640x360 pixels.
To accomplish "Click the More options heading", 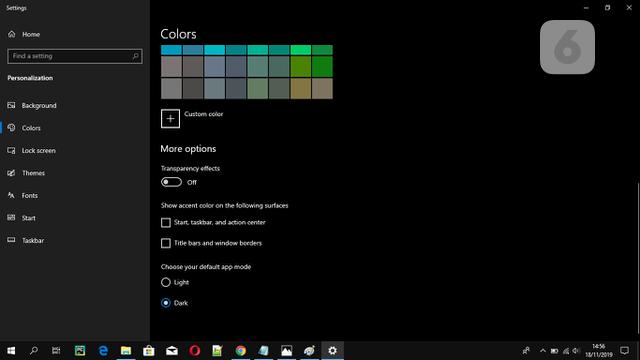I will pyautogui.click(x=188, y=149).
